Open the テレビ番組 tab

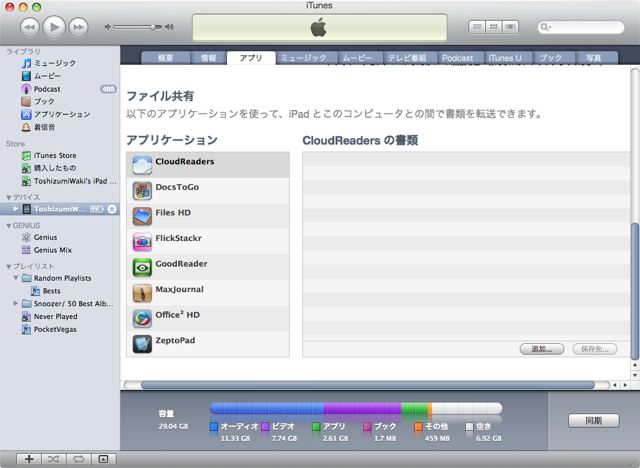click(x=407, y=58)
